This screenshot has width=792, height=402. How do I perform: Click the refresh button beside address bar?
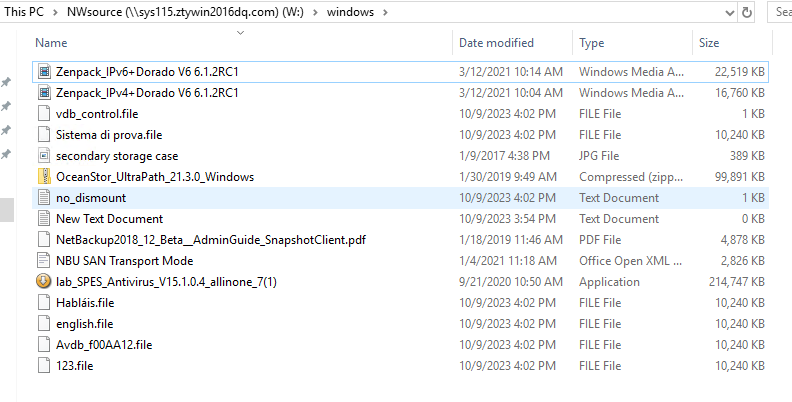coord(747,12)
